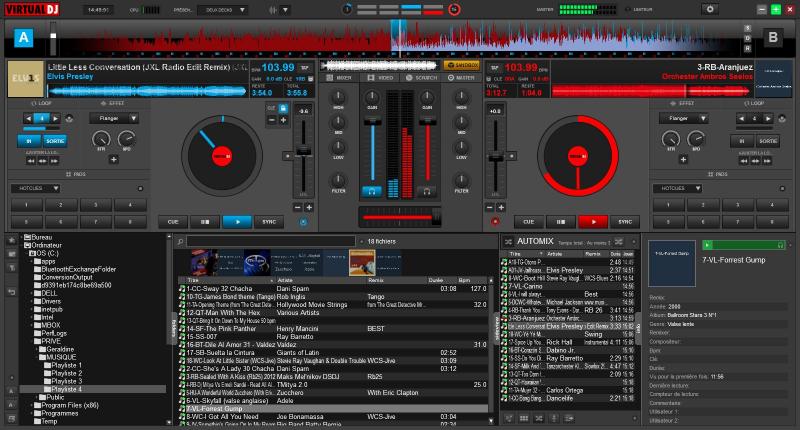Click the blue circle indicator on deck A
800x430 pixels.
(303, 222)
